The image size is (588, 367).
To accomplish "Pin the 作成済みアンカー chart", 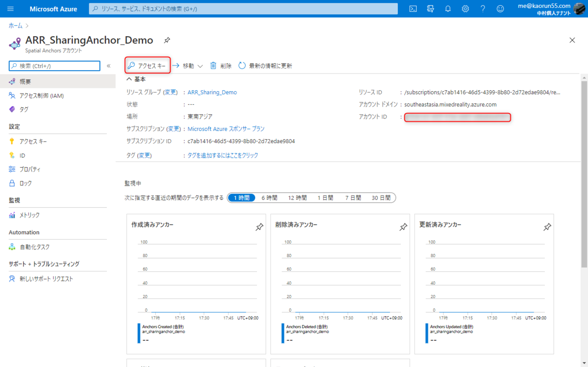I will point(259,227).
